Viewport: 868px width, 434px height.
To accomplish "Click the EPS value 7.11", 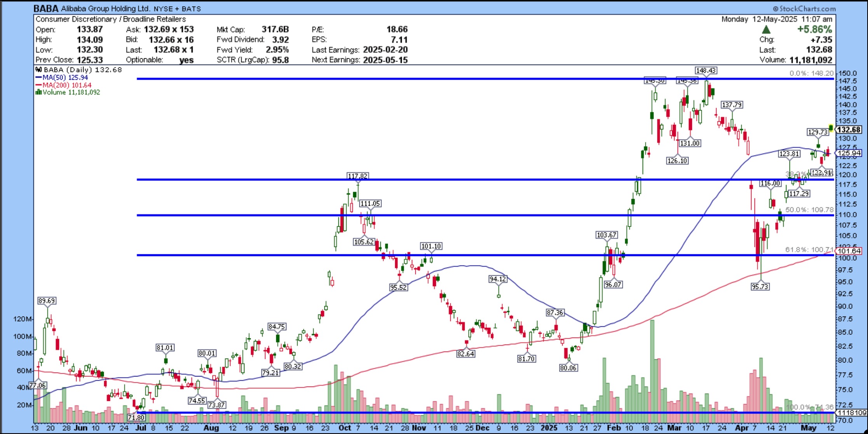I will 399,39.
